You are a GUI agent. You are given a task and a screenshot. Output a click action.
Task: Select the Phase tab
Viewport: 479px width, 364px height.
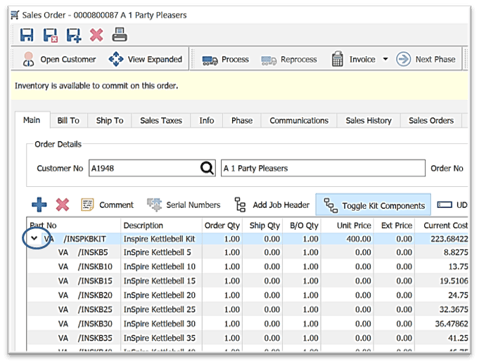coord(242,120)
